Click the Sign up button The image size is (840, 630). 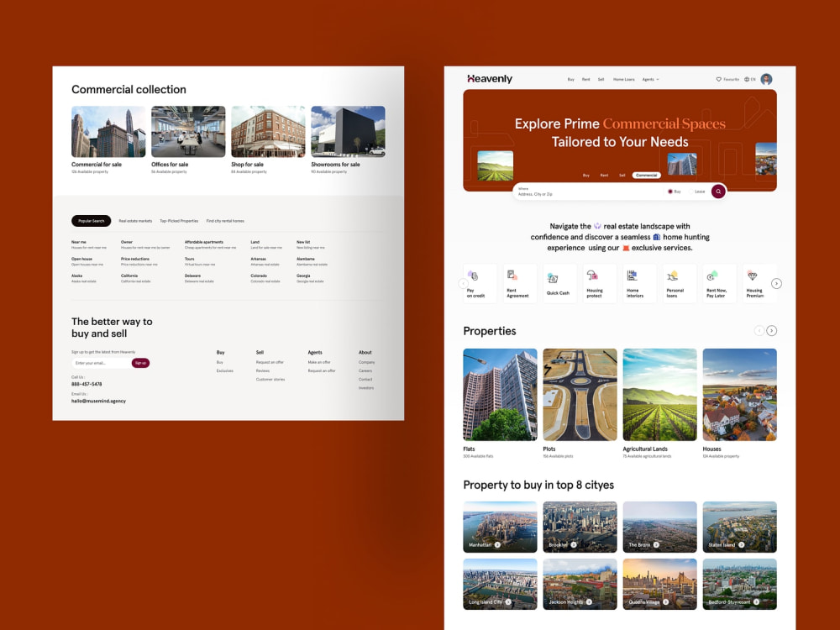tap(140, 363)
